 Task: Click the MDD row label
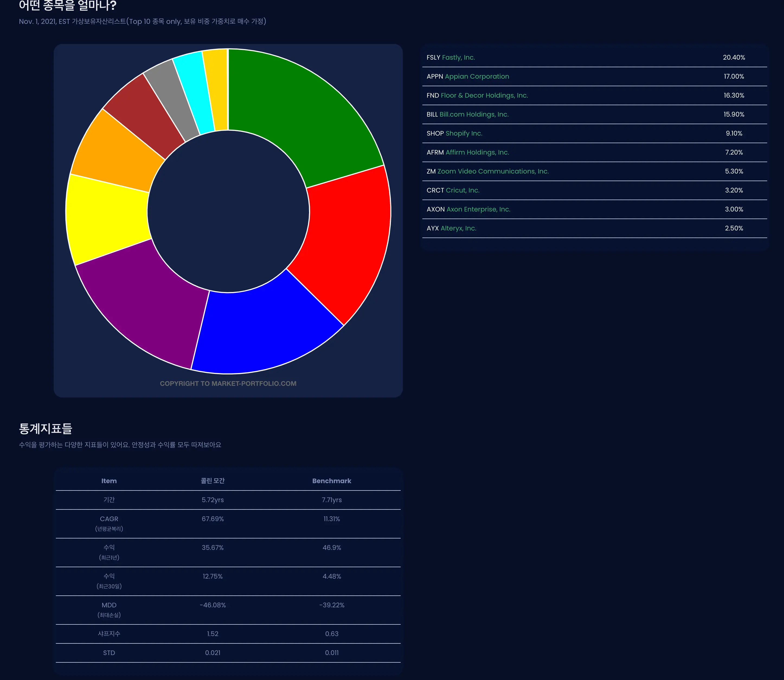[109, 605]
